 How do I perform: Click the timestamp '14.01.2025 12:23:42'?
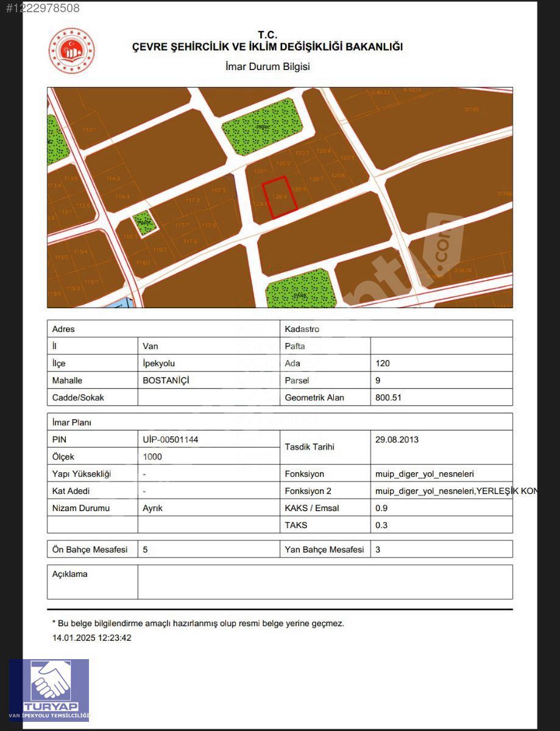pos(92,638)
